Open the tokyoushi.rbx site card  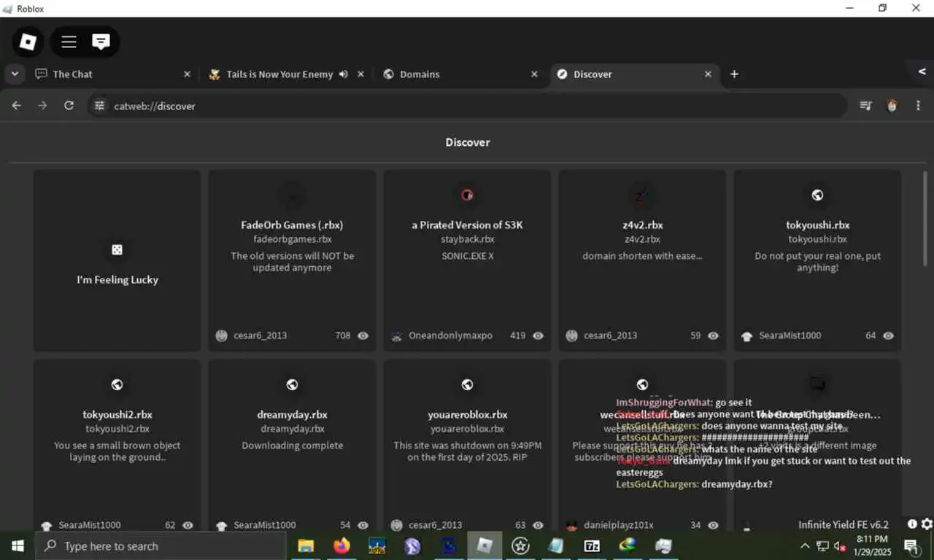pyautogui.click(x=817, y=261)
